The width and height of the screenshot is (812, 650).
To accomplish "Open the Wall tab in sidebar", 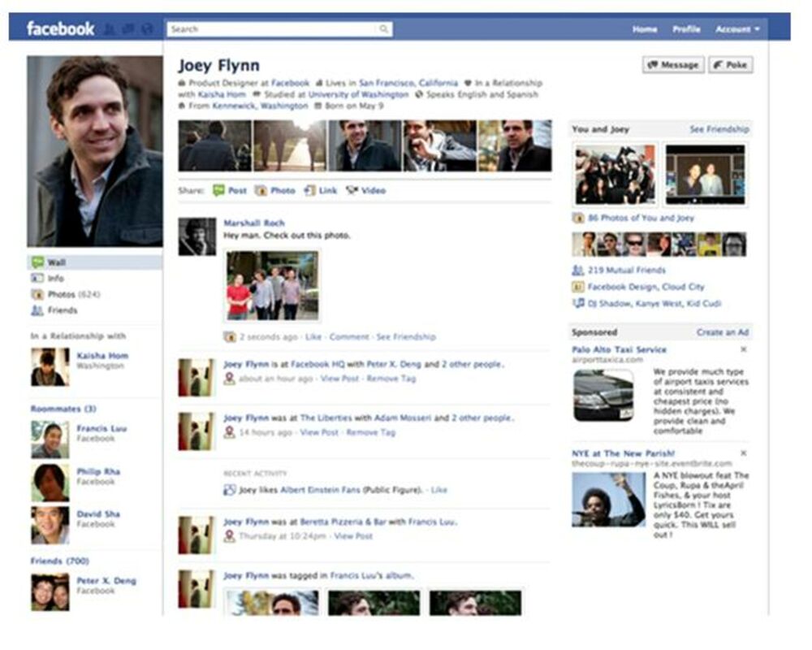I will pyautogui.click(x=57, y=262).
